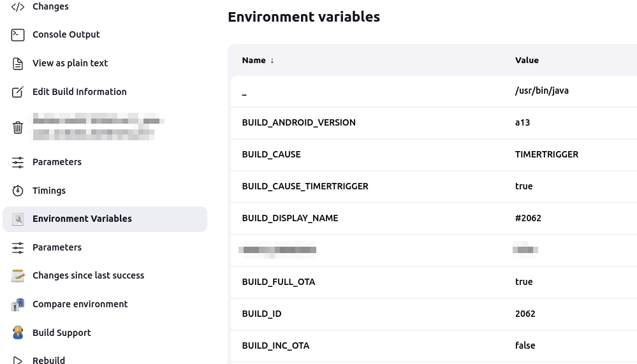Click the View as plain text document icon
Image resolution: width=637 pixels, height=364 pixels.
coord(18,63)
